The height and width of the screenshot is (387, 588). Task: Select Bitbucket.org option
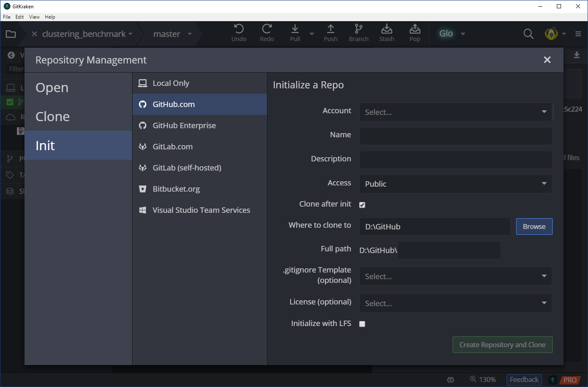(200, 189)
